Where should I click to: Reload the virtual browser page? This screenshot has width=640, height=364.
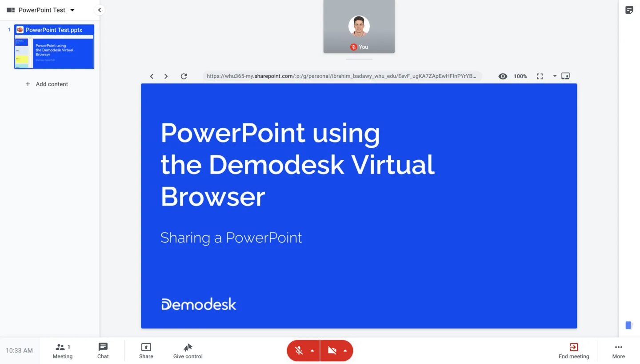point(184,76)
